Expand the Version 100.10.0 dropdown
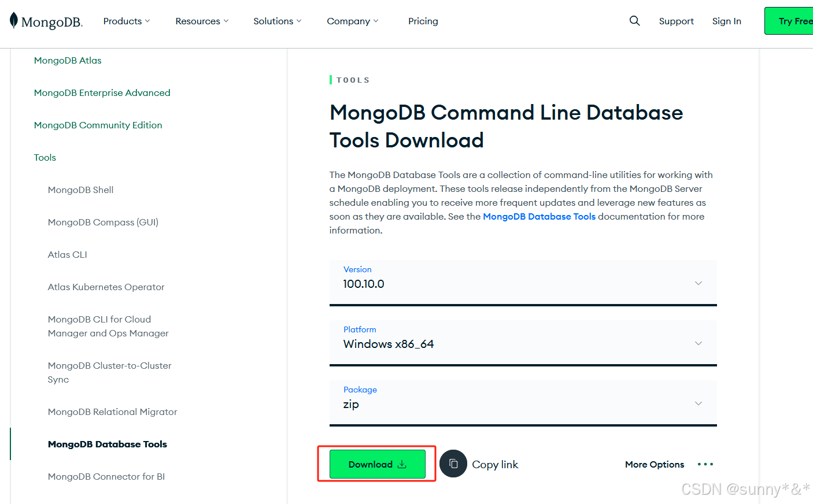Viewport: 813px width, 504px height. click(523, 283)
